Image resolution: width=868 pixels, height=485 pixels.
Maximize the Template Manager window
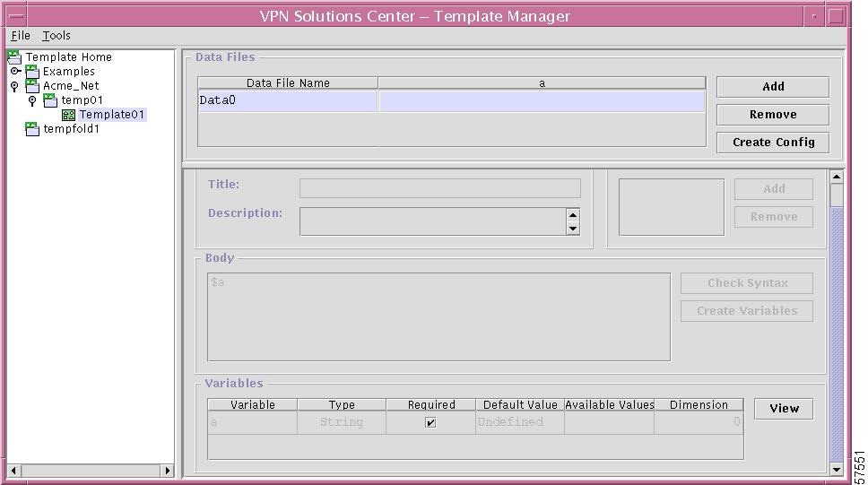pyautogui.click(x=836, y=16)
